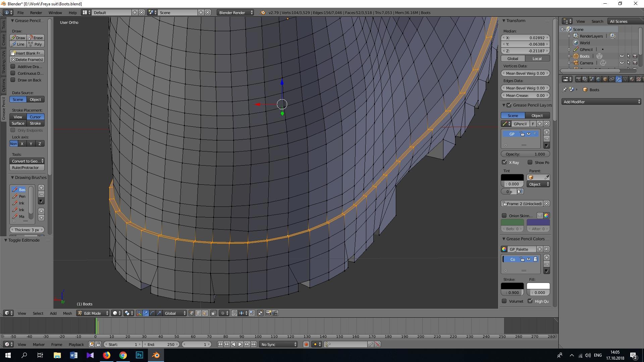Open the Render menu

36,12
